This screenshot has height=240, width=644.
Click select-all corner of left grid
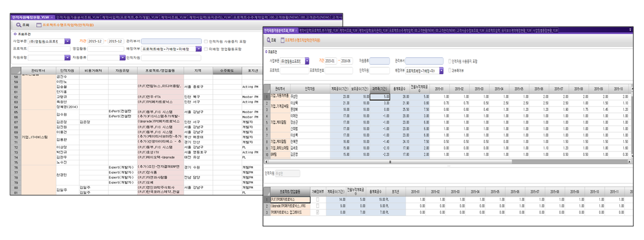[x=16, y=70]
